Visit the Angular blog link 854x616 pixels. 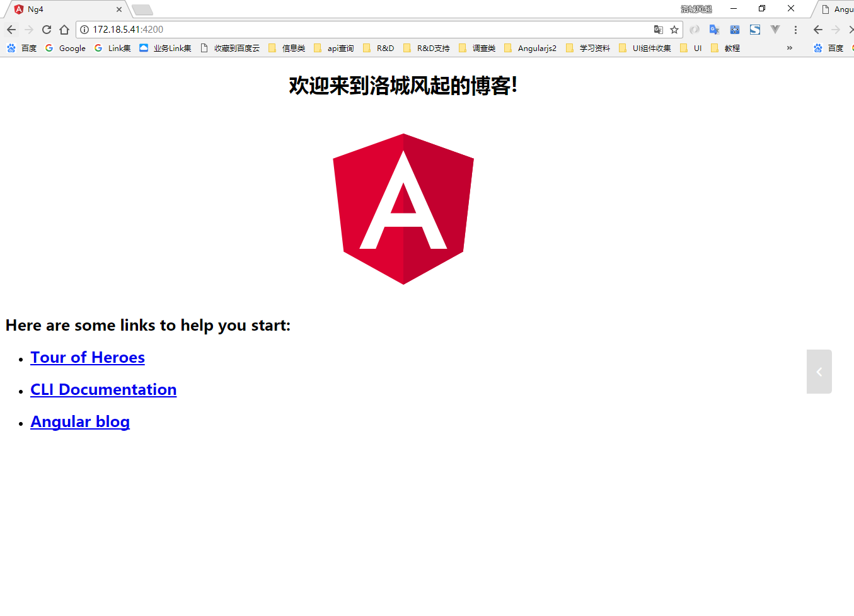pos(80,421)
